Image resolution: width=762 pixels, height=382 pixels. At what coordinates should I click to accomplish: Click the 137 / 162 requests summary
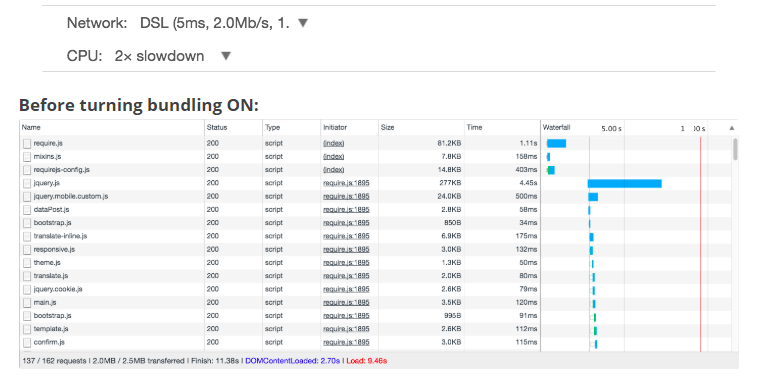[54, 361]
